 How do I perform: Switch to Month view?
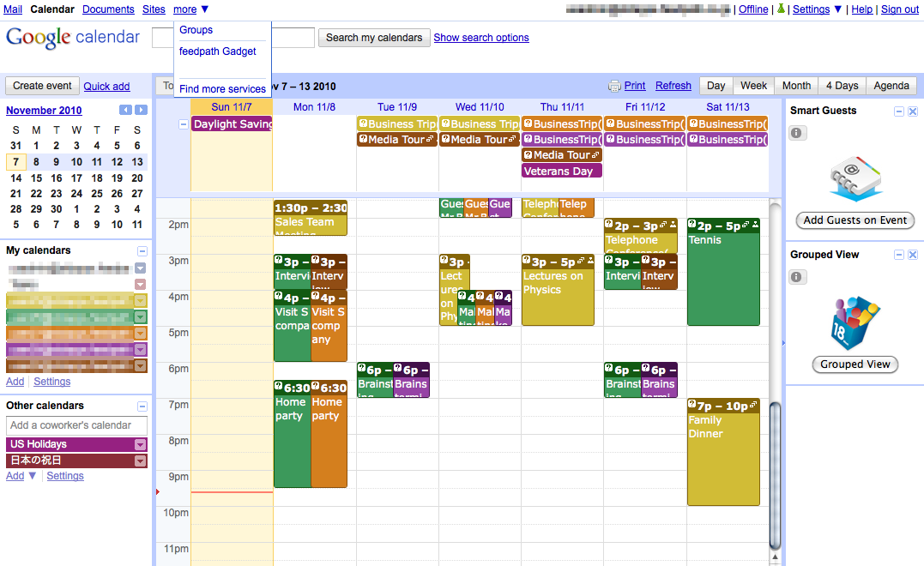tap(797, 86)
